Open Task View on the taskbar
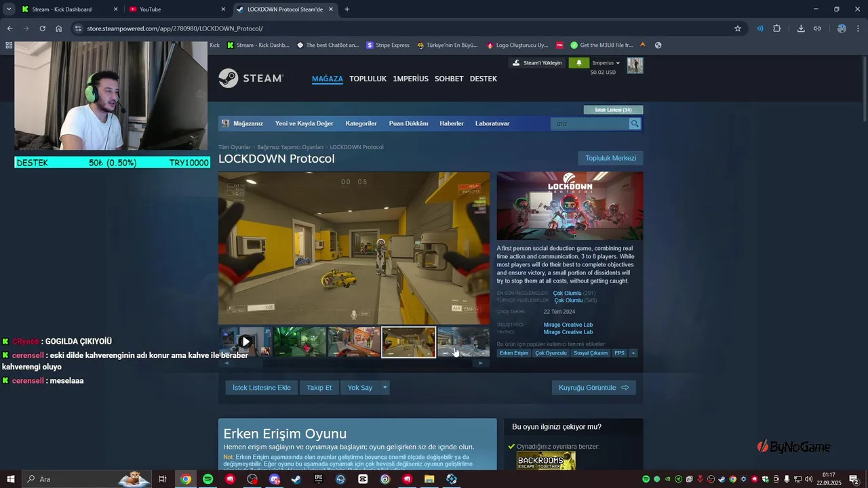This screenshot has height=488, width=868. [163, 479]
